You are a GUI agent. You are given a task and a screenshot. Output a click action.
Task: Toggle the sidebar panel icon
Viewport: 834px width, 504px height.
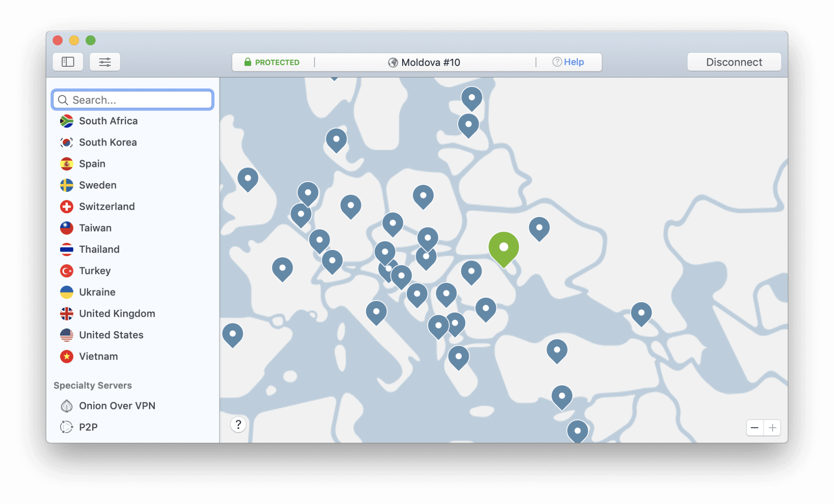tap(68, 62)
